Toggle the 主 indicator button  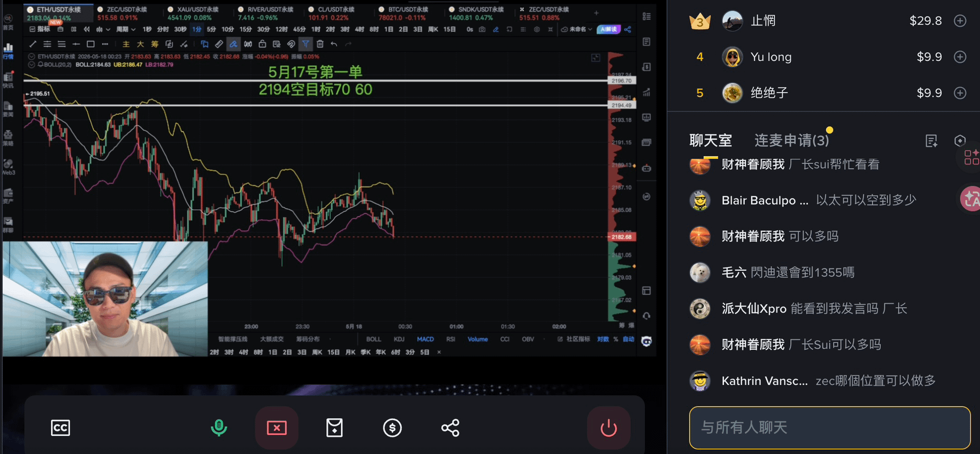(x=126, y=44)
